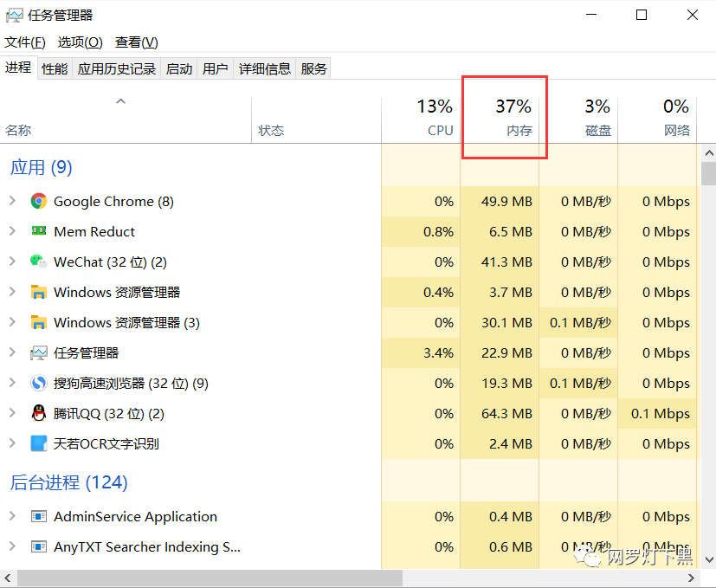Select the 进程 tab
Screen dimensions: 716x588
click(x=18, y=68)
